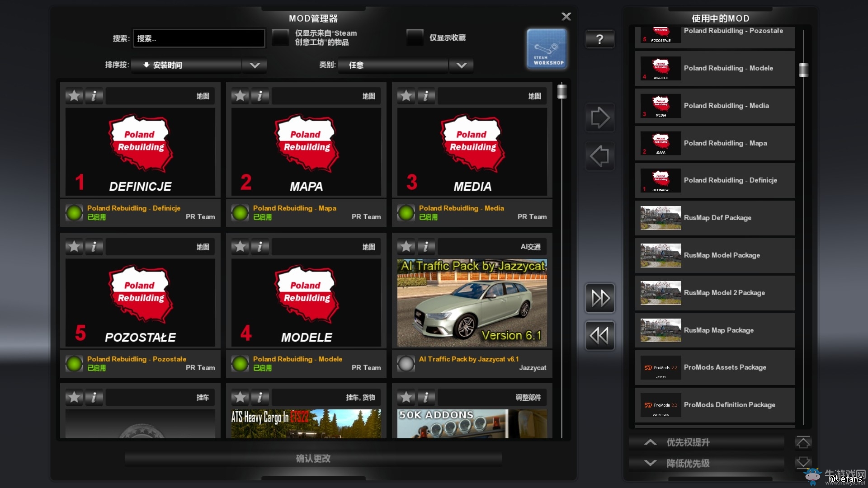The image size is (868, 488).
Task: Deactivate selected mod with left arrow
Action: click(x=600, y=157)
